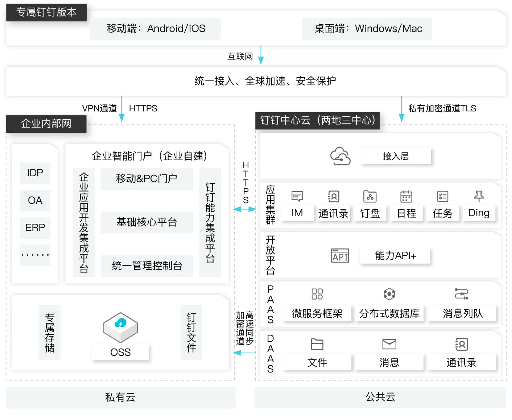Open the 钉盘 folder icon
The width and height of the screenshot is (512, 420).
[370, 196]
